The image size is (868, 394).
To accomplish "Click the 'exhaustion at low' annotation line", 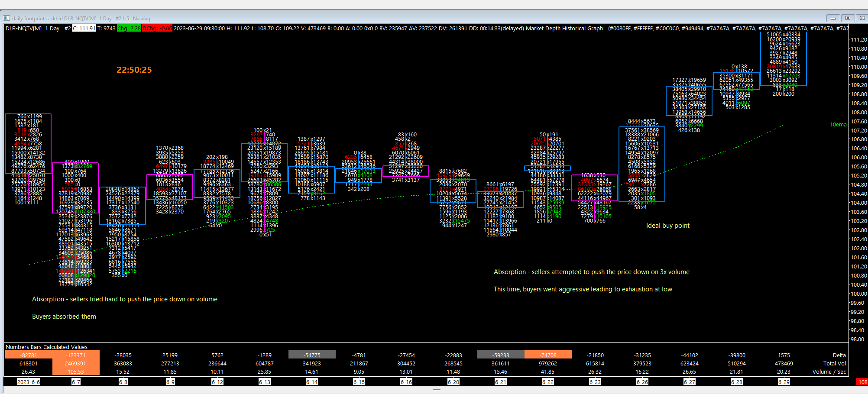I will click(x=647, y=289).
